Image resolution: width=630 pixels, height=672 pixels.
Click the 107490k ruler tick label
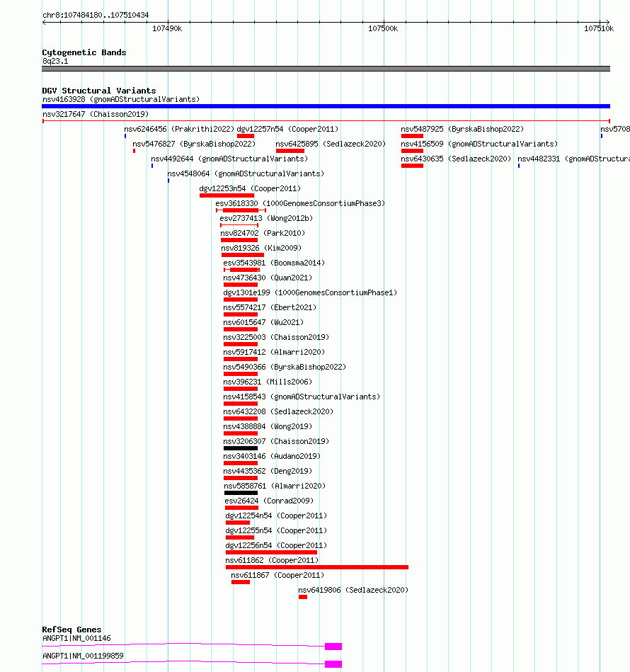[x=167, y=29]
